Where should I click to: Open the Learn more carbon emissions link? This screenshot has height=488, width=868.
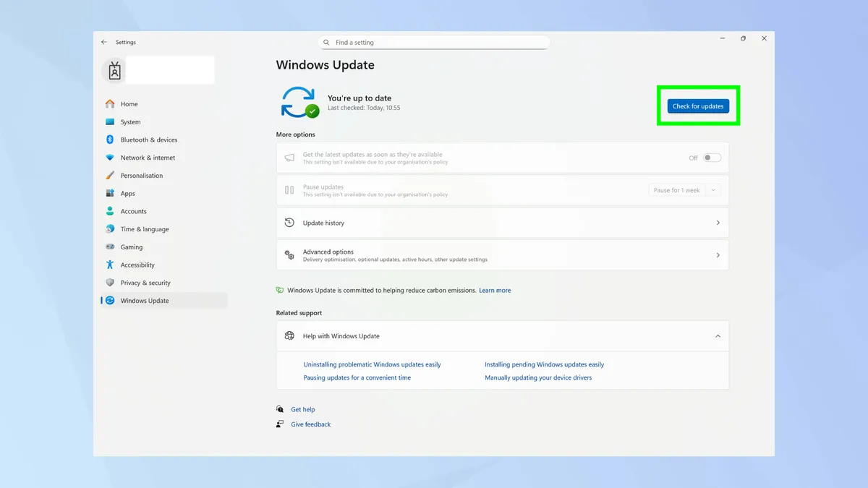tap(495, 290)
